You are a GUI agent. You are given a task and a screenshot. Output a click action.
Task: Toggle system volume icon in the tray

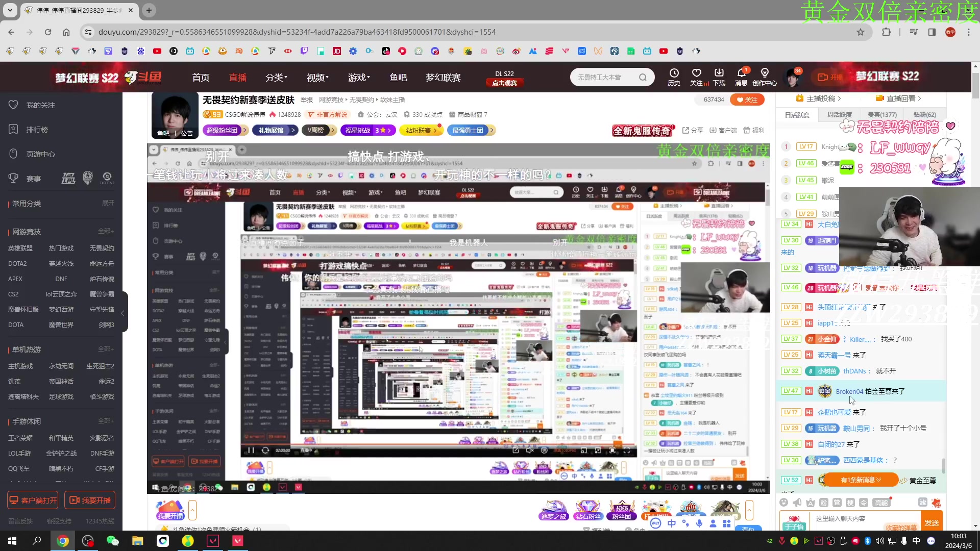(879, 541)
